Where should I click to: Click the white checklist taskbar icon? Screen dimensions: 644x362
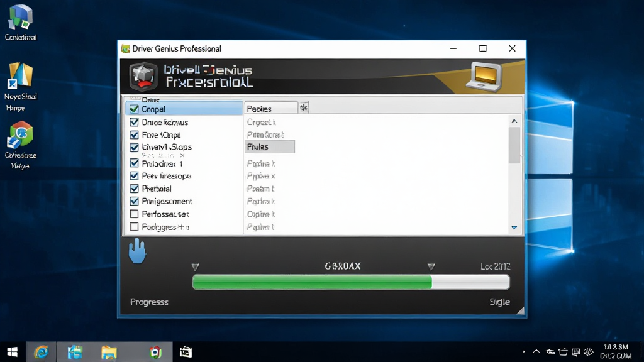[x=186, y=352]
